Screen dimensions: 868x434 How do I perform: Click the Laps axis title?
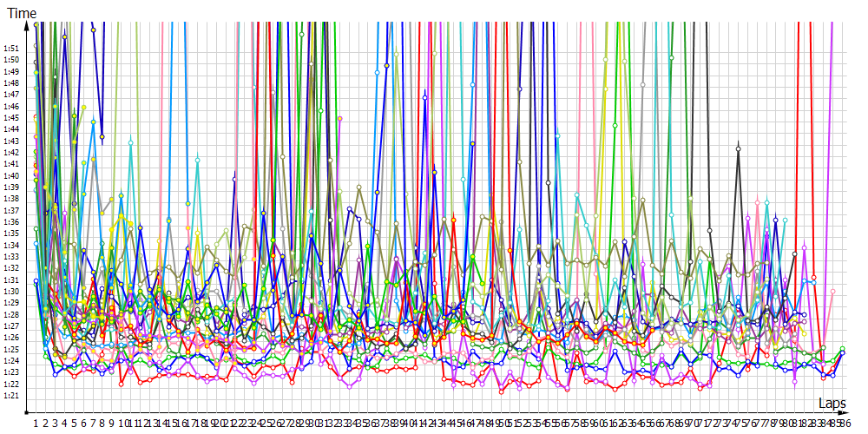[832, 403]
